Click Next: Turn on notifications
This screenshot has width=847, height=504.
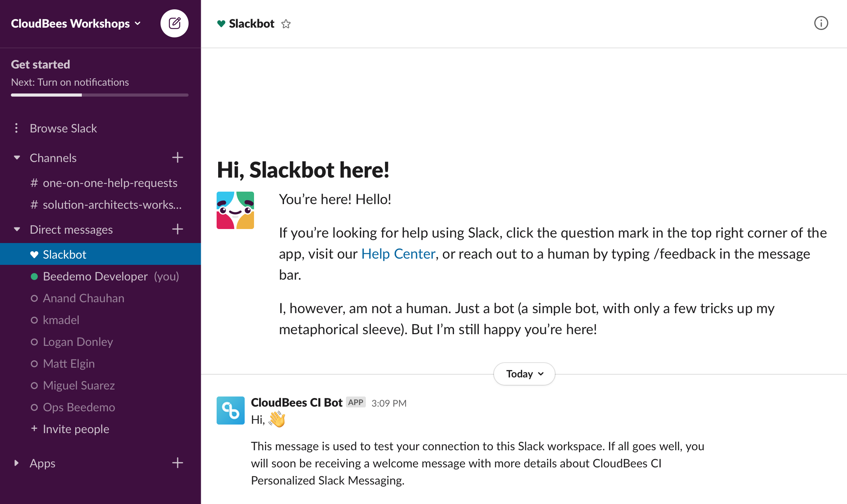70,82
